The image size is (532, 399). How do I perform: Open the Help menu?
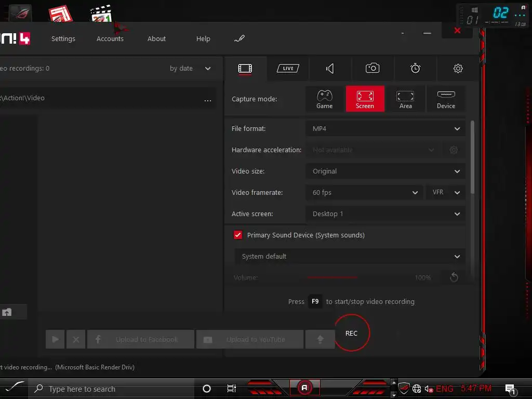pyautogui.click(x=203, y=38)
